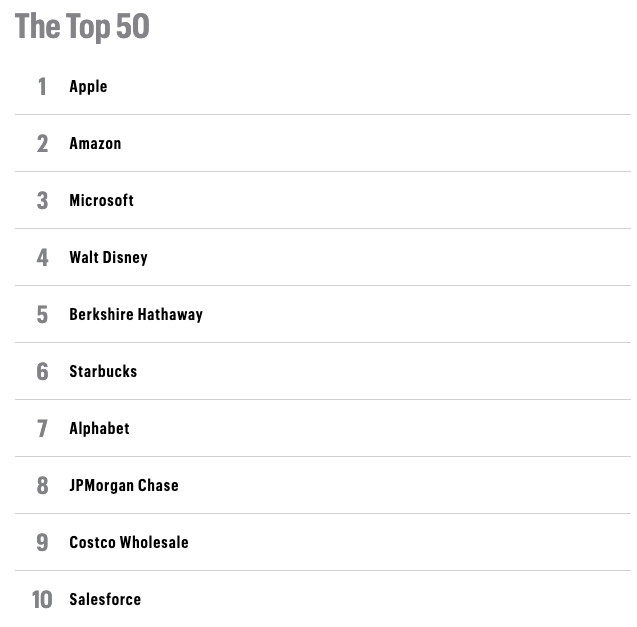637x627 pixels.
Task: Select the rank number 6
Action: [42, 372]
